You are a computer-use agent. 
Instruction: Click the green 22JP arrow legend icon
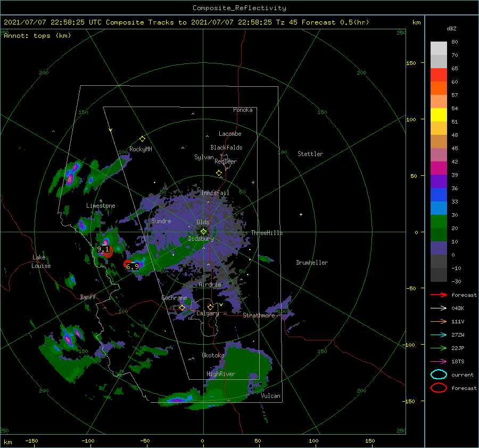(x=439, y=348)
